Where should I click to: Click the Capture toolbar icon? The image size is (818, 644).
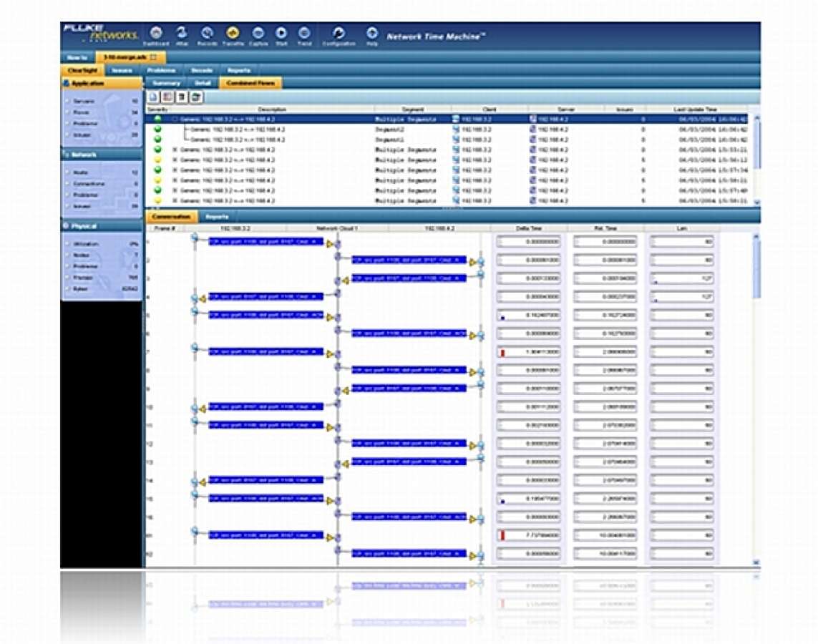point(258,33)
